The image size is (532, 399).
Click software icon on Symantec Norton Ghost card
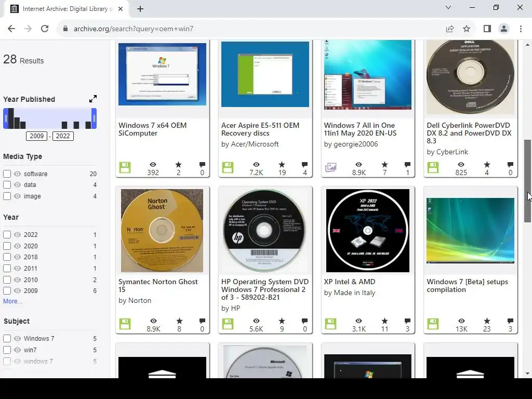tap(125, 324)
